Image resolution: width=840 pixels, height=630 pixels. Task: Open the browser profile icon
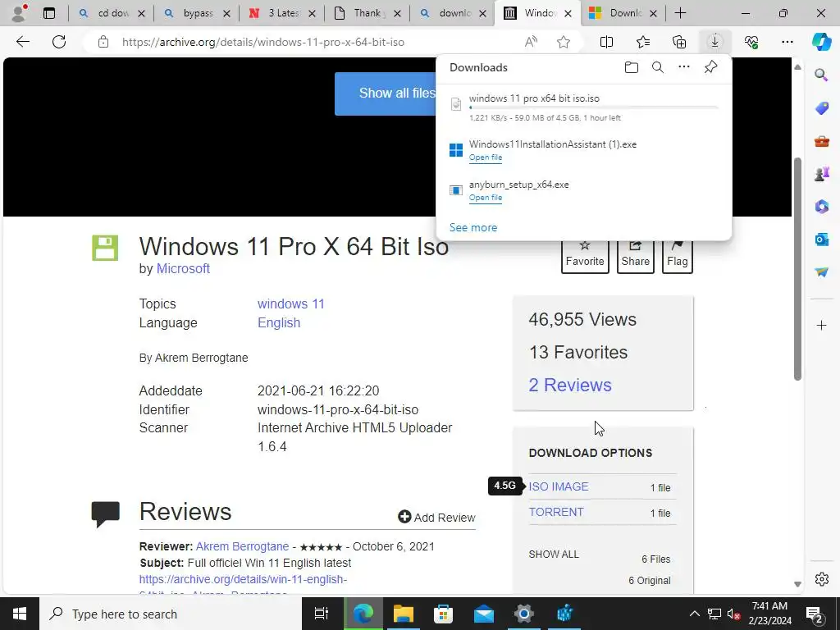[x=20, y=13]
